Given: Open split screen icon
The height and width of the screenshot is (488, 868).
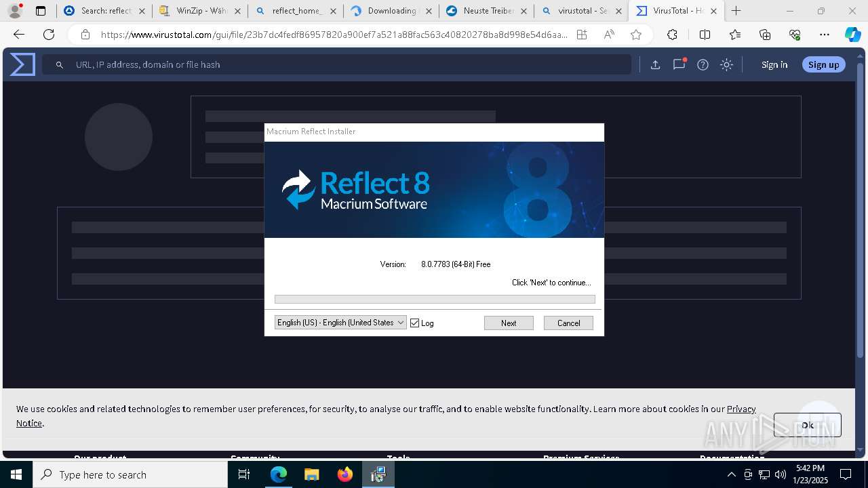Looking at the screenshot, I should tap(705, 35).
